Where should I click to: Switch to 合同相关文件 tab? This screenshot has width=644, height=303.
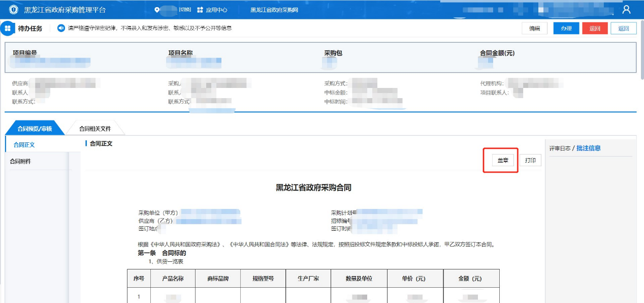[x=95, y=129]
